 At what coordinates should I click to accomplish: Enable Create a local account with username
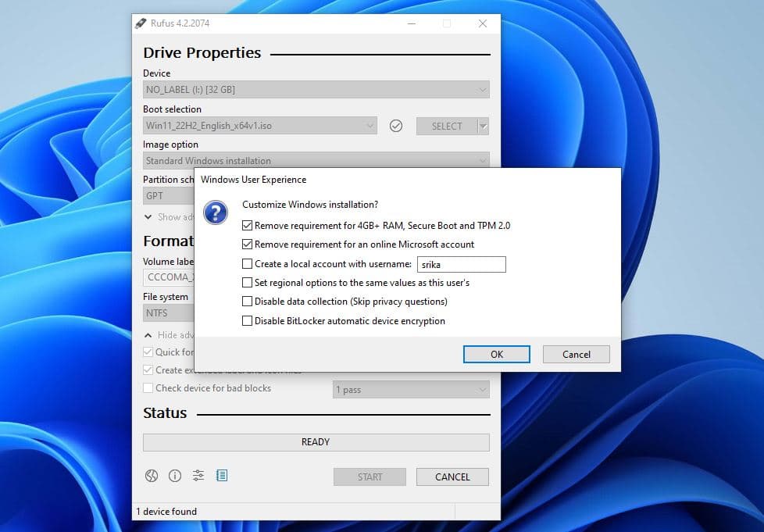click(248, 264)
